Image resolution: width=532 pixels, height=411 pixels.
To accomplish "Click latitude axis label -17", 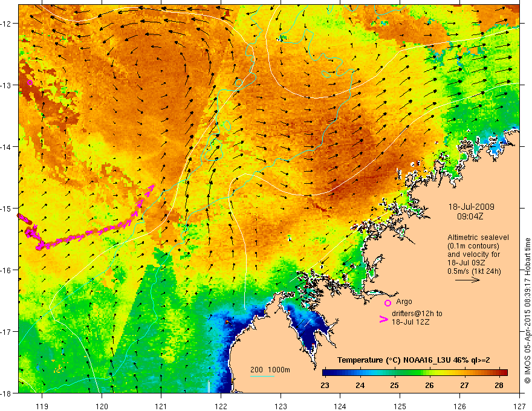I will 7,332.
